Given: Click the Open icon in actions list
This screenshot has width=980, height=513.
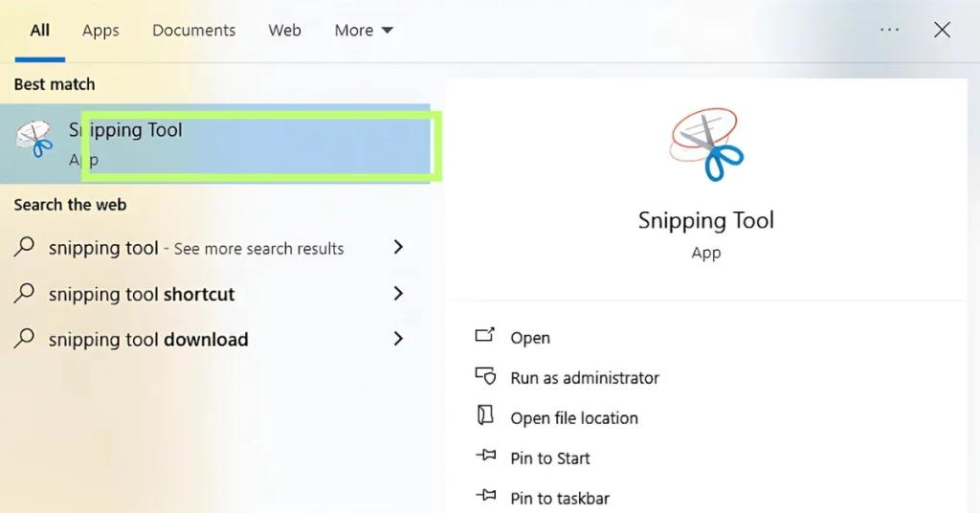Looking at the screenshot, I should [485, 336].
